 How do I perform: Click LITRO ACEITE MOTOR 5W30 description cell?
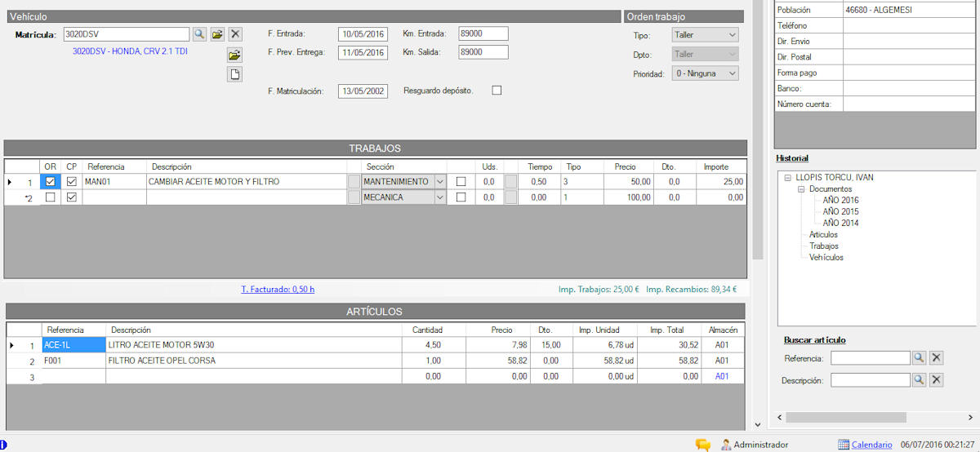coord(253,345)
